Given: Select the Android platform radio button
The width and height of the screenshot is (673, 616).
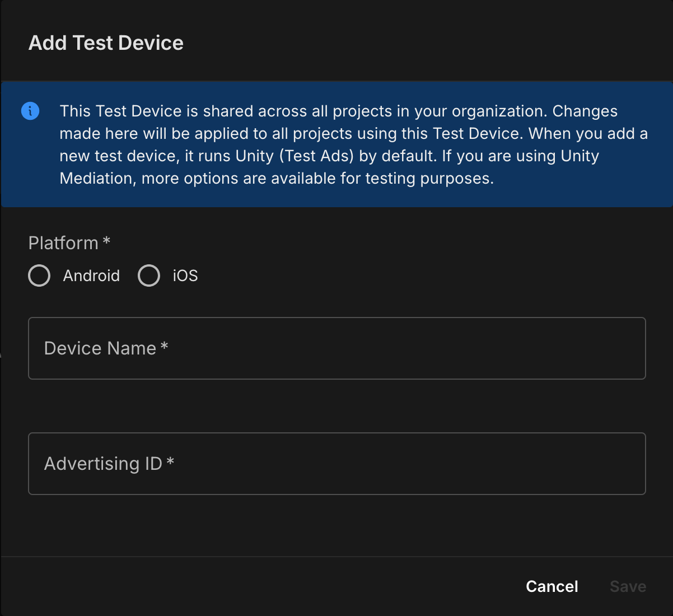Looking at the screenshot, I should [x=39, y=276].
